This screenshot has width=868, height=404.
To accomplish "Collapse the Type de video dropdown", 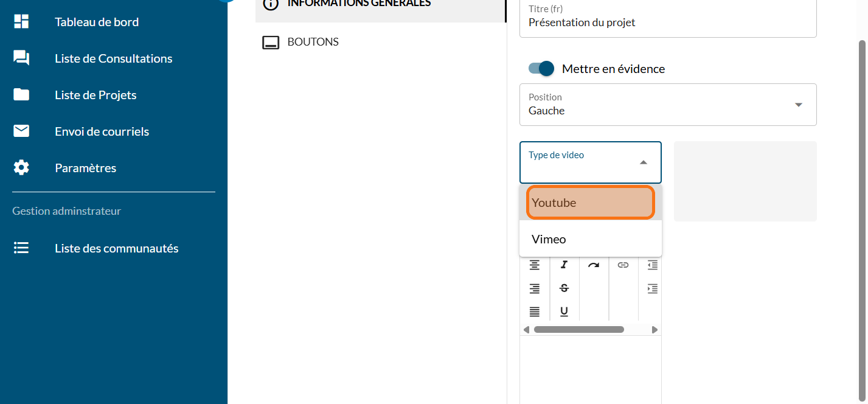I will coord(643,162).
